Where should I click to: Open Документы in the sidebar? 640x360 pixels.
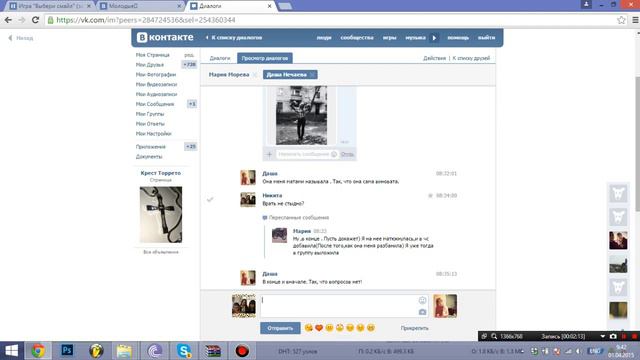[x=149, y=157]
